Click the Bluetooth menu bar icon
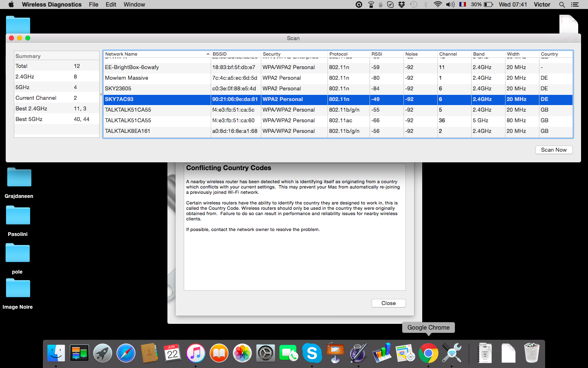This screenshot has width=588, height=368. point(425,4)
